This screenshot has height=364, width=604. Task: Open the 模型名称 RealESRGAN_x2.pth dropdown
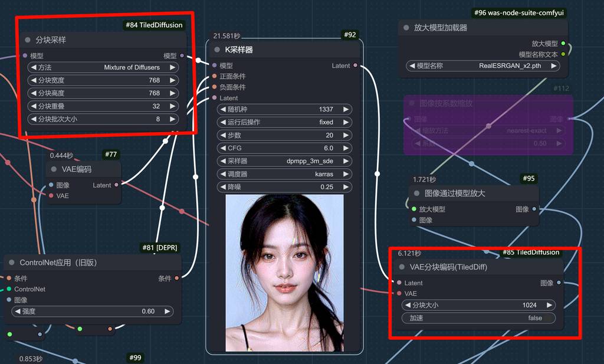(x=483, y=66)
